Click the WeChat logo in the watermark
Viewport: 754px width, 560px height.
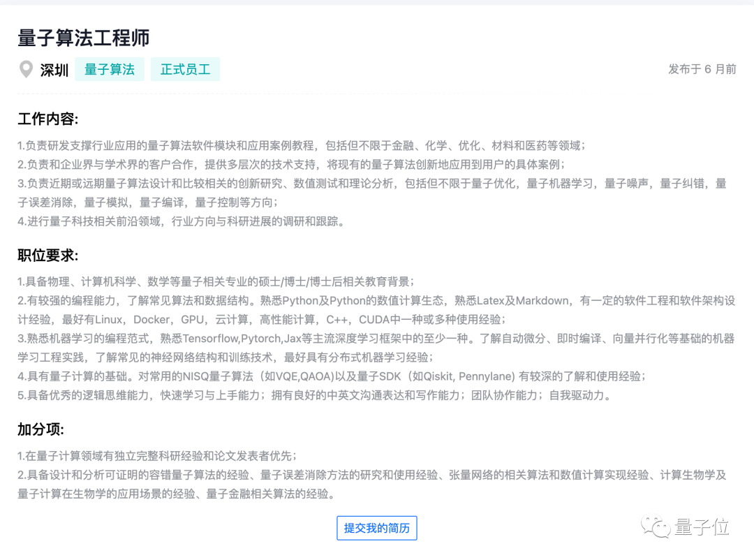[x=655, y=526]
